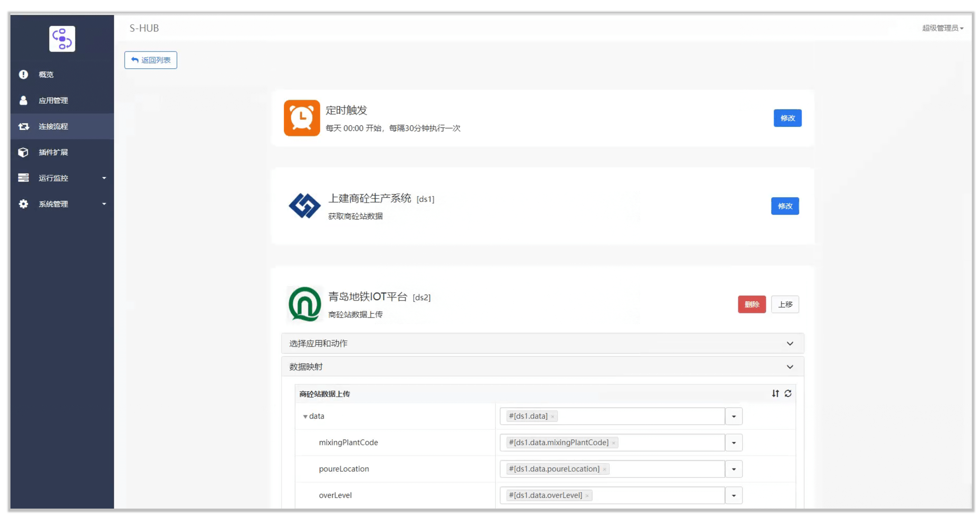Click the 连接流程 arrows icon
The width and height of the screenshot is (980, 521).
23,126
